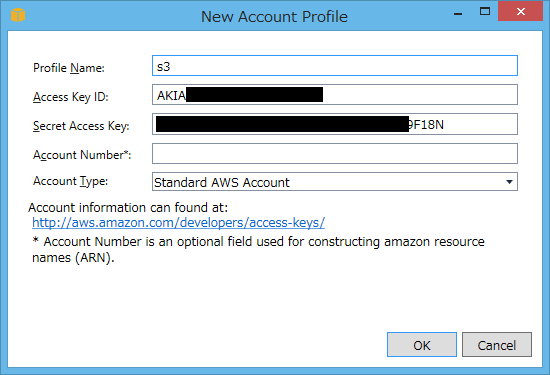Focus the Profile Name field containing s3
Screen dimensions: 550x375
tap(335, 66)
